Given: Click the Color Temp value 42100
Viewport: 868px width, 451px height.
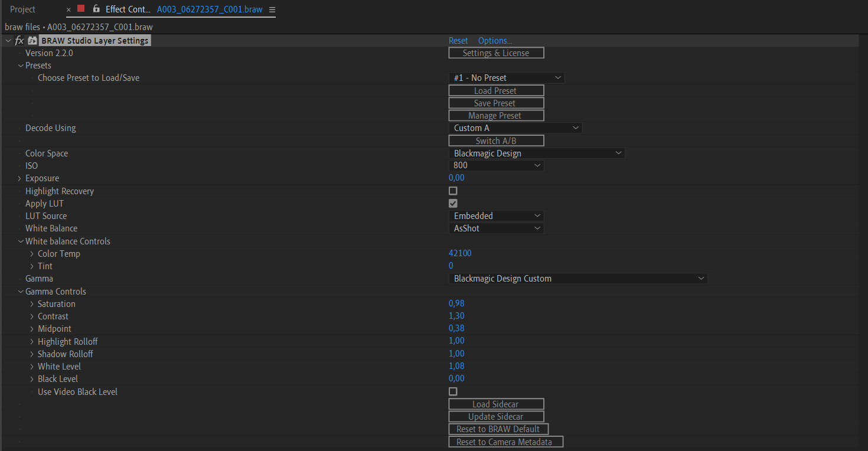Looking at the screenshot, I should (x=460, y=253).
